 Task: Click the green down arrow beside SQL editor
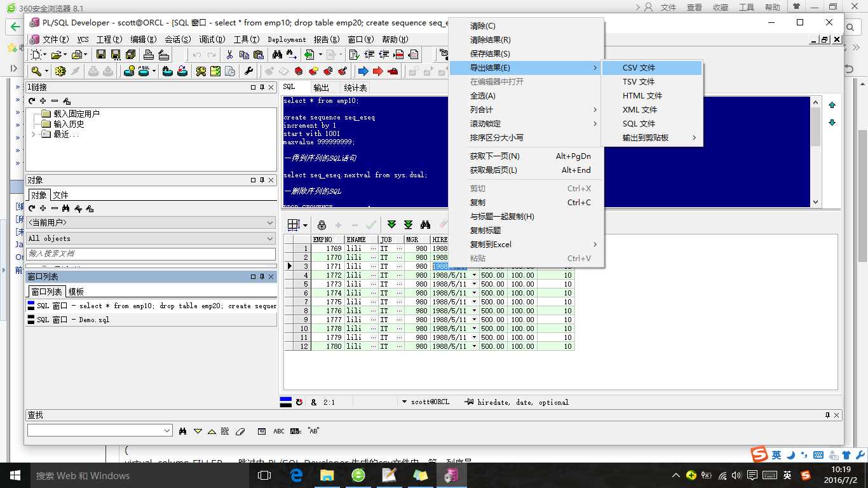(832, 123)
